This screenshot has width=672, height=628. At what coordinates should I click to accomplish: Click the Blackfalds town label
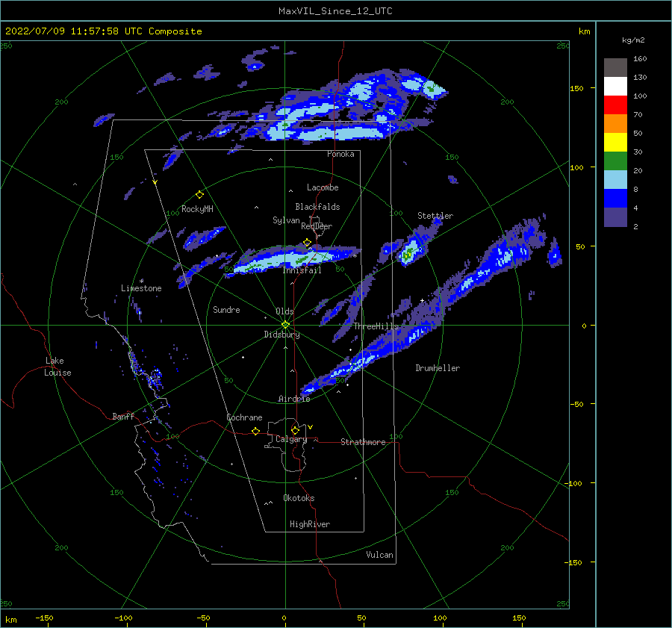coord(317,207)
